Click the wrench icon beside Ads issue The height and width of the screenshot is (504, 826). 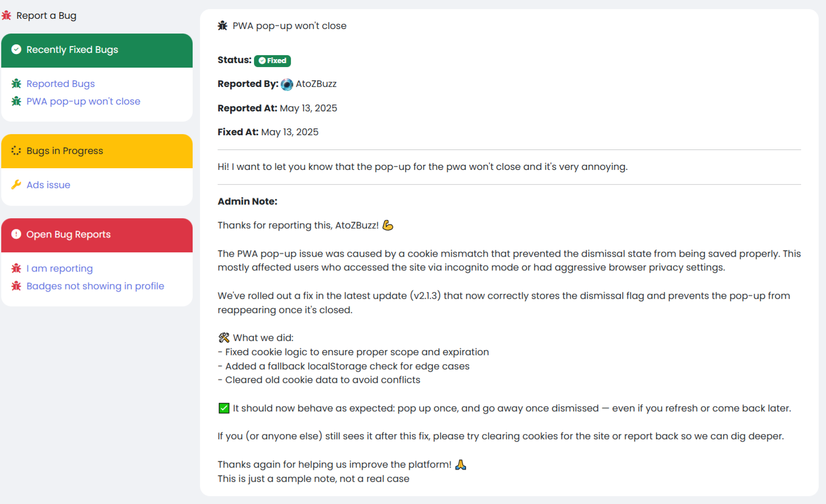[x=16, y=185]
